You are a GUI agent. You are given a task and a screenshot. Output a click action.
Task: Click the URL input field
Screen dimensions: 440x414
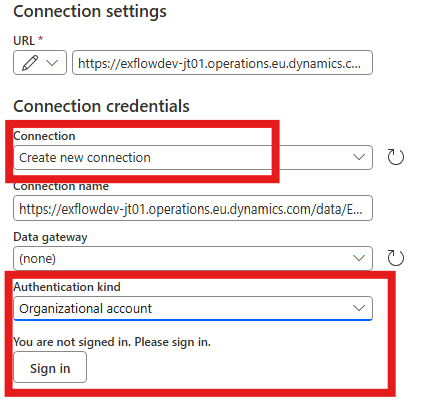point(222,63)
